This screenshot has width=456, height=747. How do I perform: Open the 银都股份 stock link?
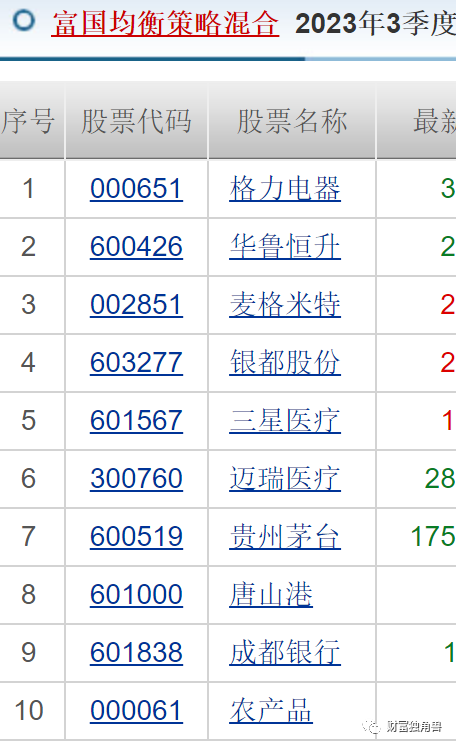coord(285,363)
